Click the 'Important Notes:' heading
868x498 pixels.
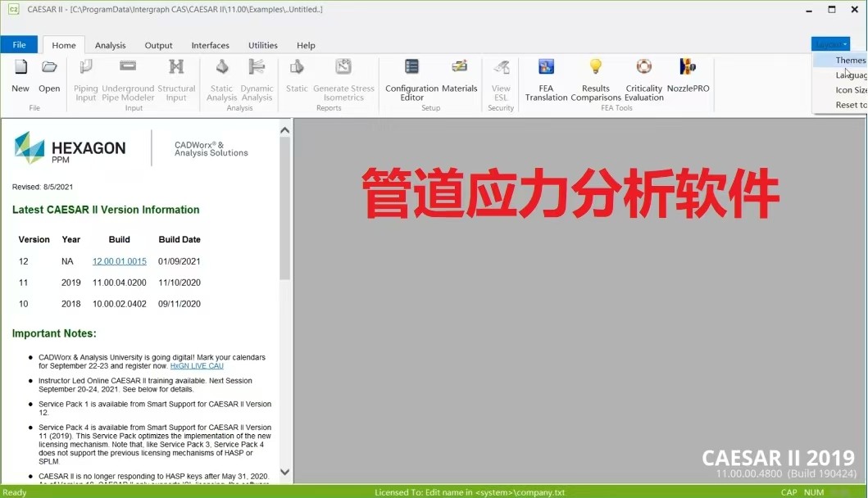click(x=54, y=333)
